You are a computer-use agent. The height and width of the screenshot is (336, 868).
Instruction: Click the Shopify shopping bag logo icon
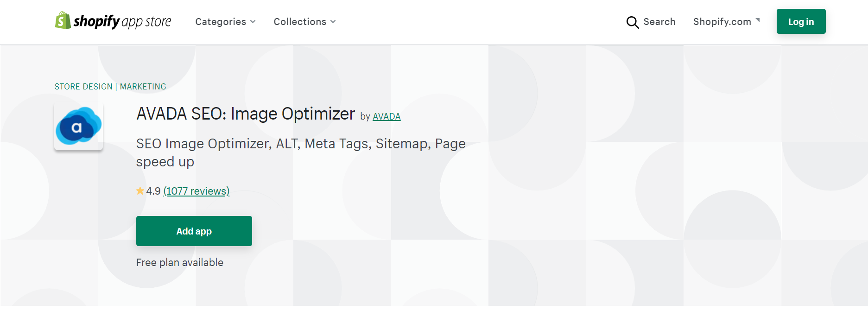tap(63, 21)
